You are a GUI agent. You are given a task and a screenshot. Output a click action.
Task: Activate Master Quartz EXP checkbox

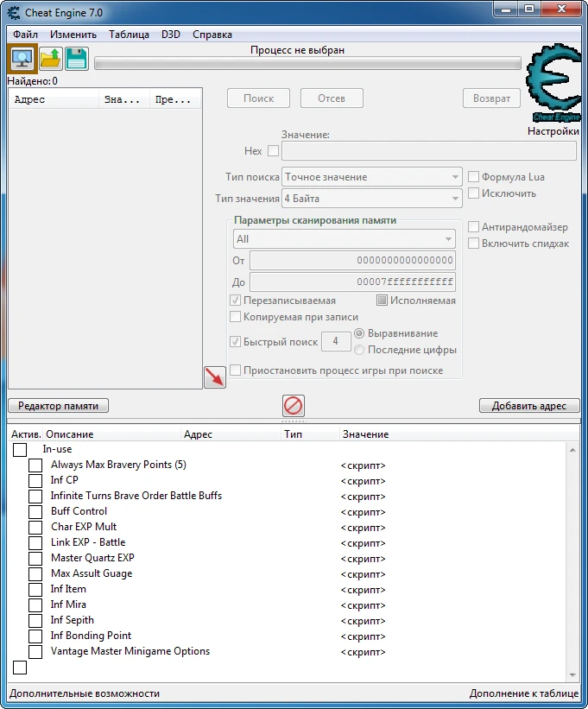pos(35,559)
